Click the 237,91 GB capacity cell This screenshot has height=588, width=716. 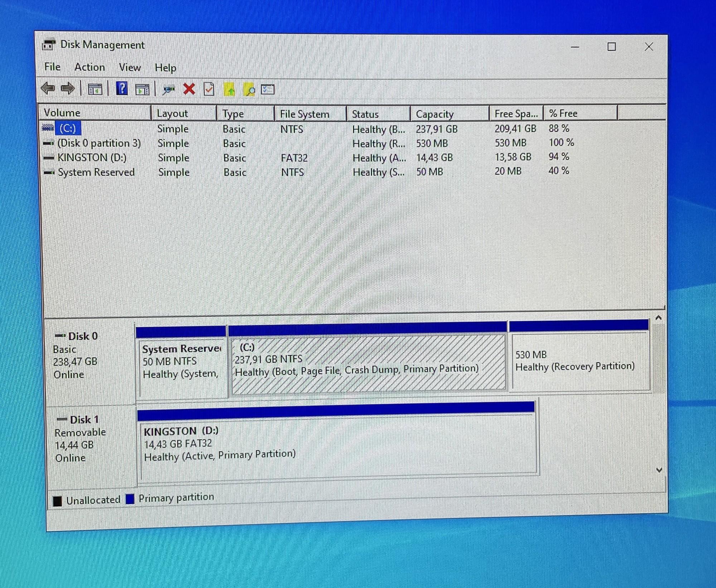point(437,129)
